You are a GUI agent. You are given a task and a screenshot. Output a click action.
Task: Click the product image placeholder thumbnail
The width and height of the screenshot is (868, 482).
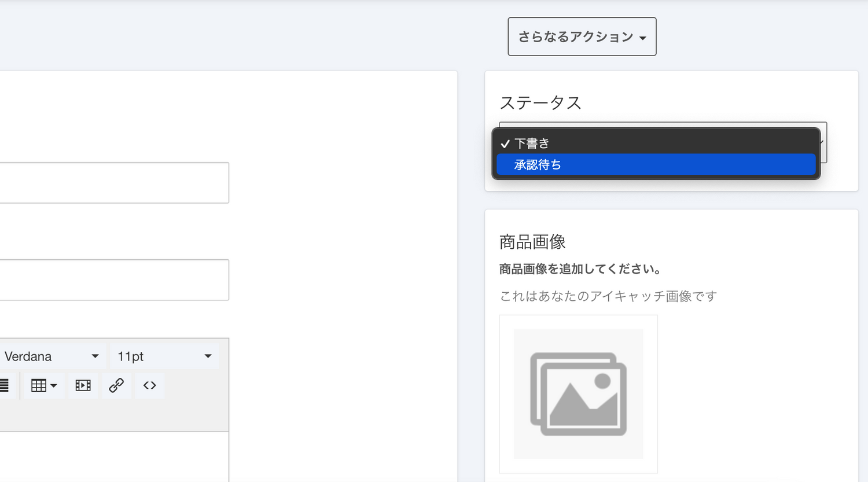click(x=579, y=394)
